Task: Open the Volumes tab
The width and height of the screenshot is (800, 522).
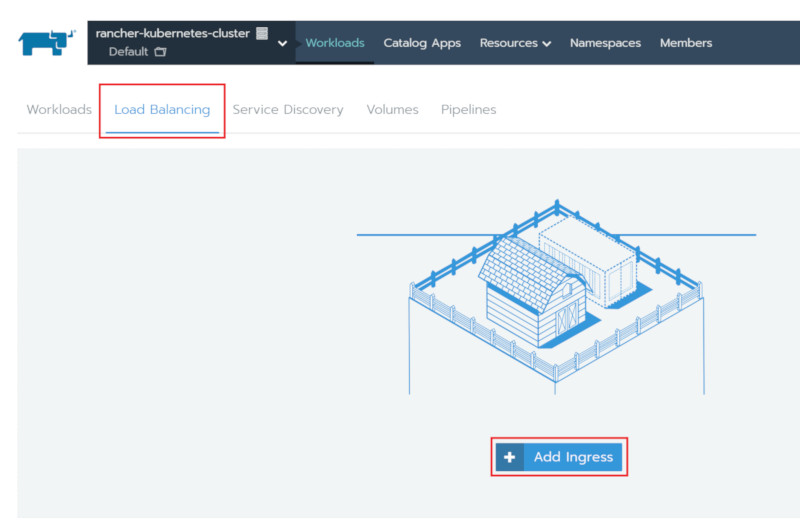Action: tap(392, 109)
